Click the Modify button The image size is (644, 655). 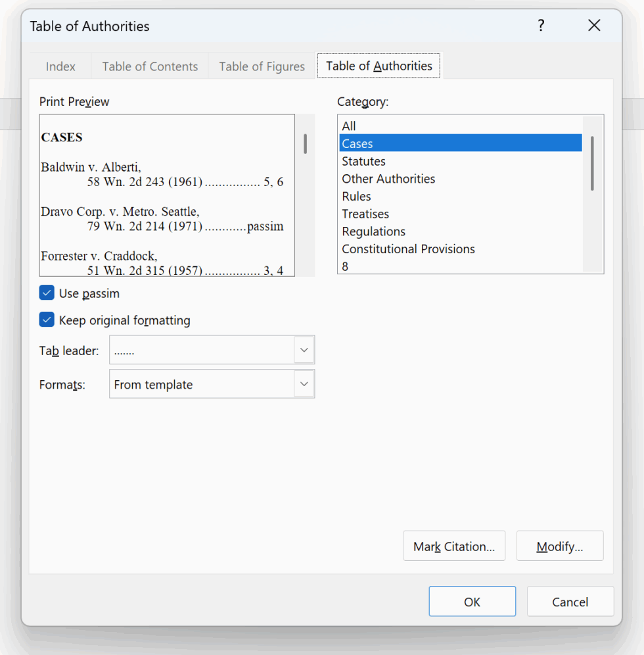click(x=560, y=546)
